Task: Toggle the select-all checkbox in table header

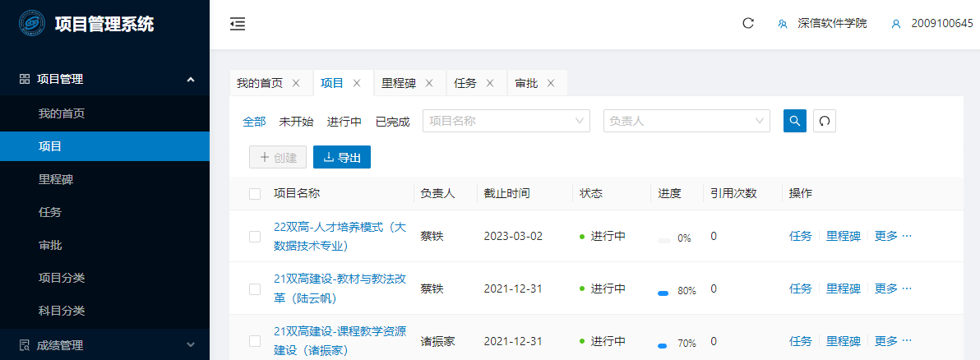Action: (x=255, y=194)
